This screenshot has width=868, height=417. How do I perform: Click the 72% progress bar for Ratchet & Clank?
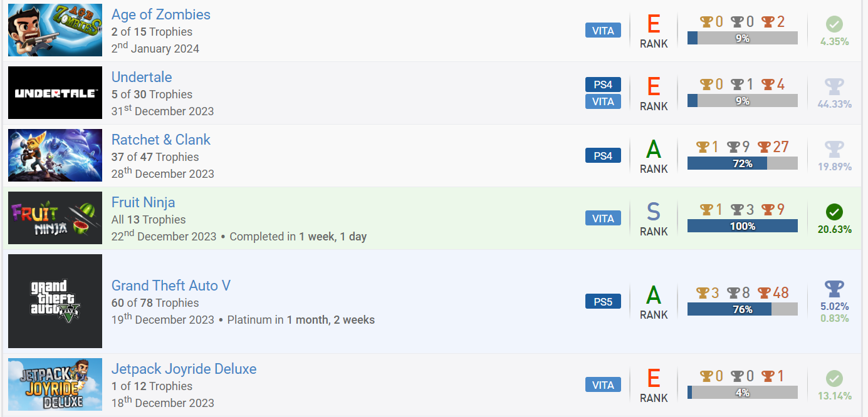[743, 163]
